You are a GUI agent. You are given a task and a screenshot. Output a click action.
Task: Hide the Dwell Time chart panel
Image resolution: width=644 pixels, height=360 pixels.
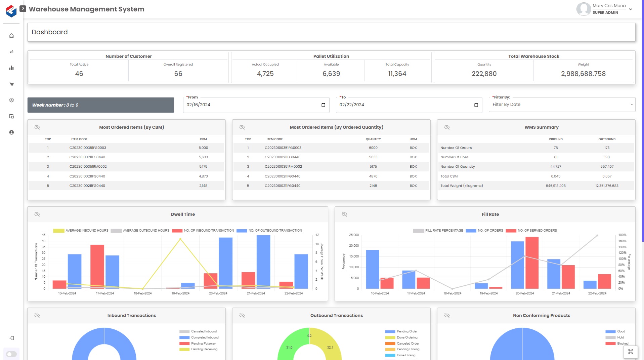37,214
